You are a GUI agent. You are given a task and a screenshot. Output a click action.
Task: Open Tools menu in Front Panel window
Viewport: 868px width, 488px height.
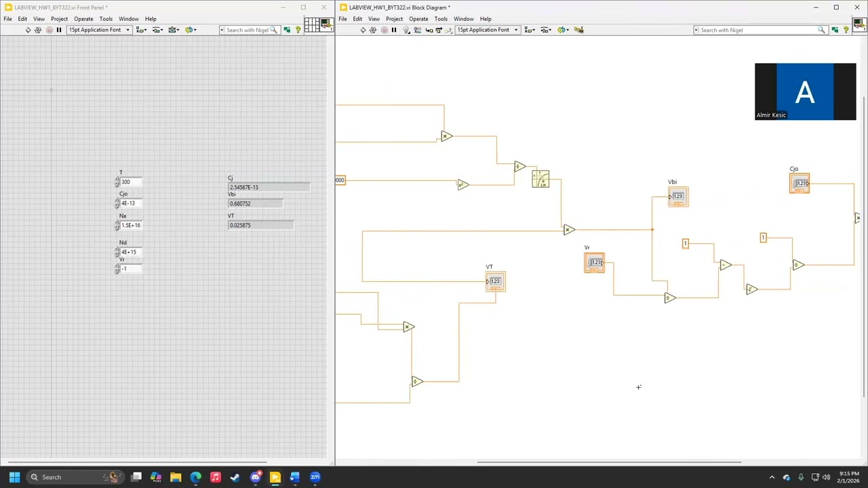click(x=106, y=19)
